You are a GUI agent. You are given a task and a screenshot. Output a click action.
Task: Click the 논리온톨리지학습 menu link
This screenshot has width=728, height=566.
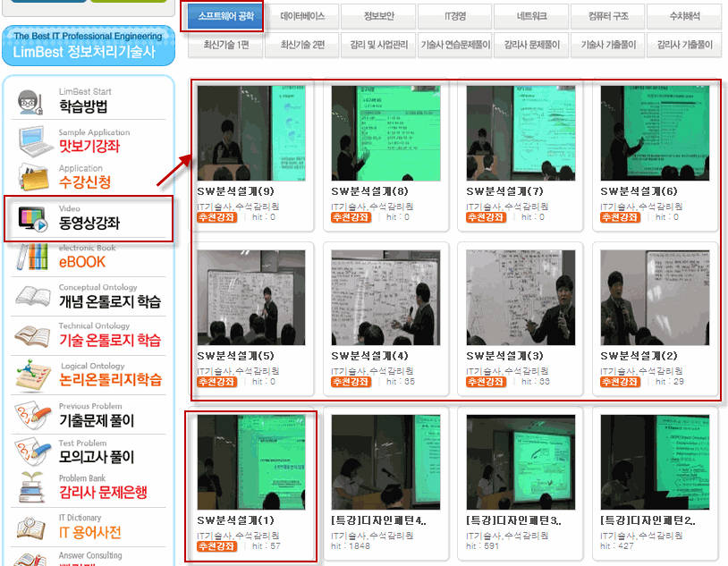tap(110, 380)
